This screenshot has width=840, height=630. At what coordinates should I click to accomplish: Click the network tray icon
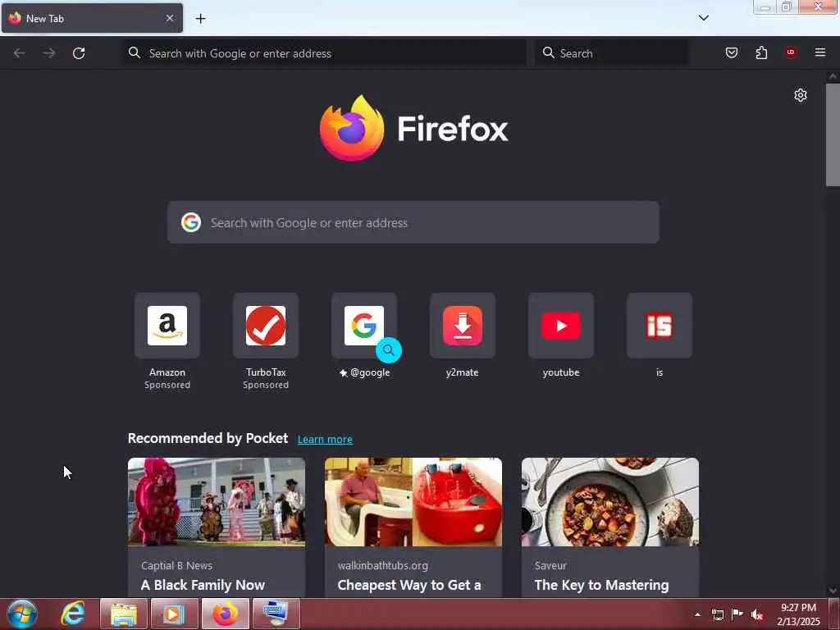(717, 614)
